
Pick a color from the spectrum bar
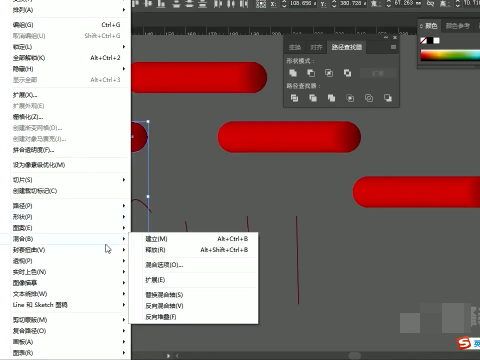click(450, 56)
